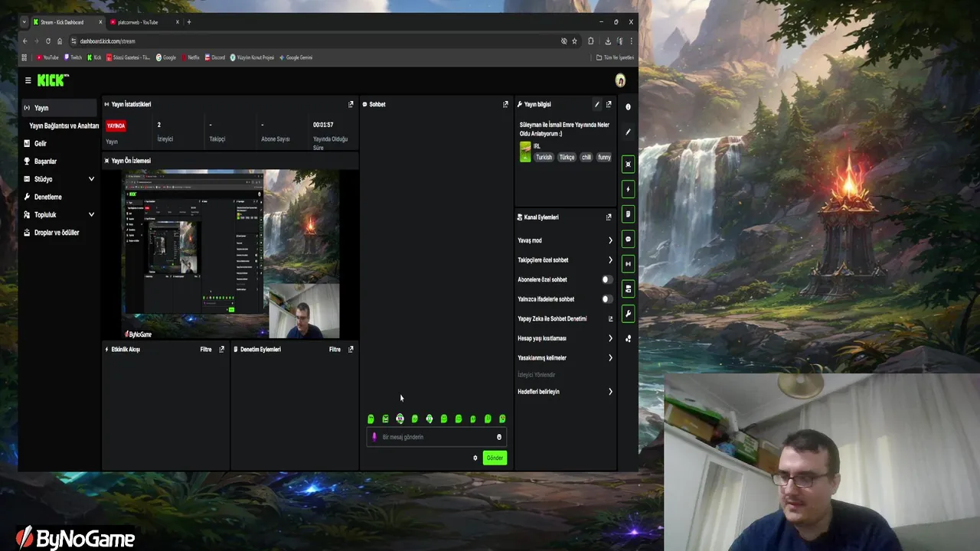Click the Bir mesaj gönderin input field
980x551 pixels.
[x=438, y=437]
